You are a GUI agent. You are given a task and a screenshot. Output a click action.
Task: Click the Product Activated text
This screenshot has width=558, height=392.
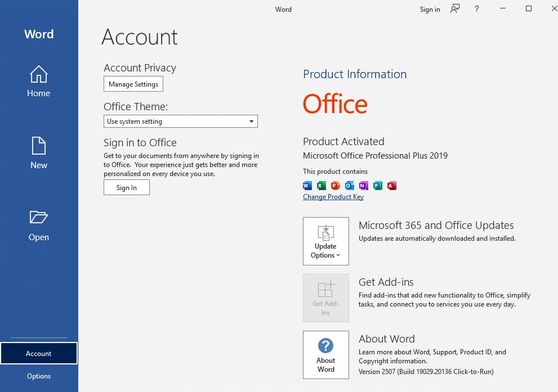[343, 142]
